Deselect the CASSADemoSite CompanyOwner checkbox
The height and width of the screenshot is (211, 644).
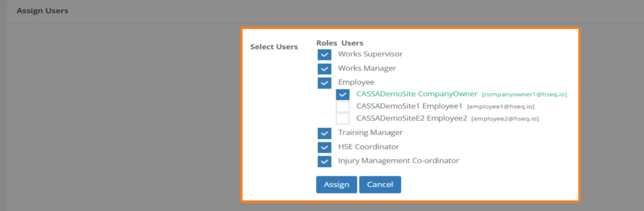pos(343,95)
